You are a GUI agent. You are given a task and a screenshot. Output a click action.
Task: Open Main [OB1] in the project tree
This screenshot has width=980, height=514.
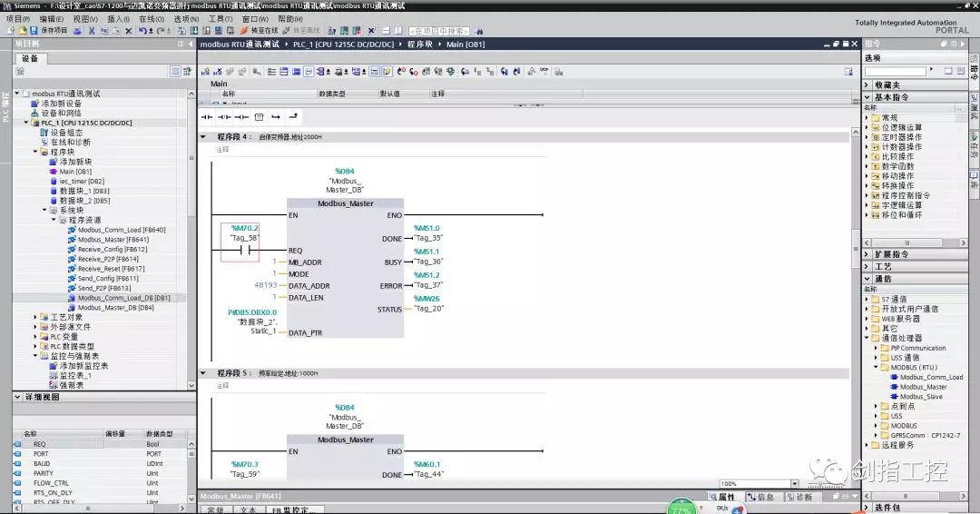[74, 171]
